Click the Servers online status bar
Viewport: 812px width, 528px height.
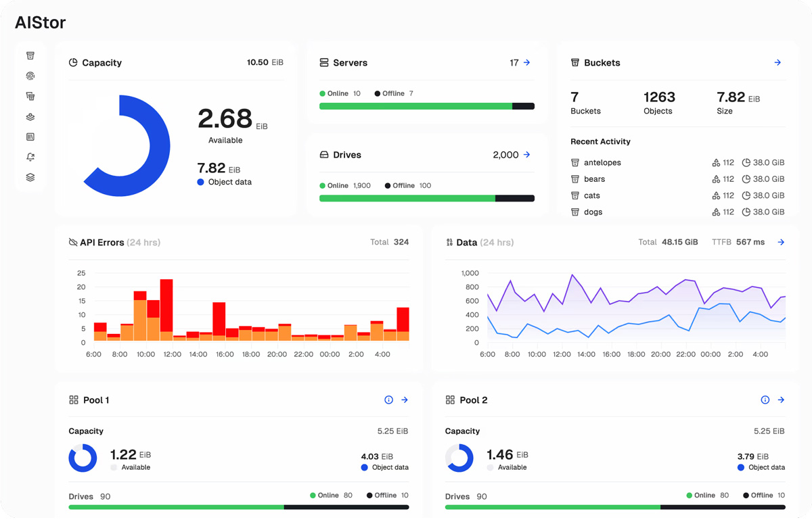415,106
